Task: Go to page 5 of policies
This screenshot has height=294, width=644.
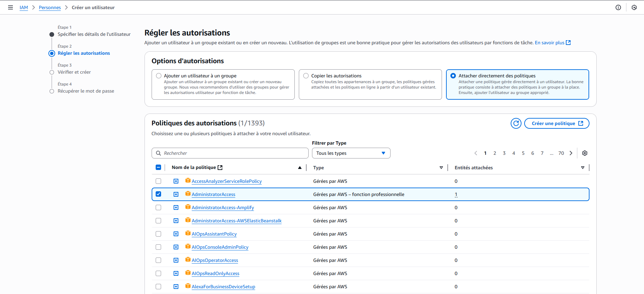Action: (x=523, y=153)
